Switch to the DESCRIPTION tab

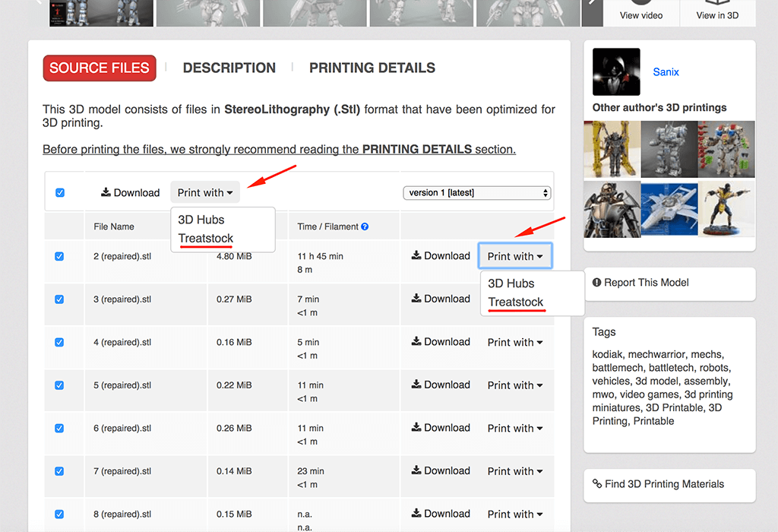tap(229, 68)
